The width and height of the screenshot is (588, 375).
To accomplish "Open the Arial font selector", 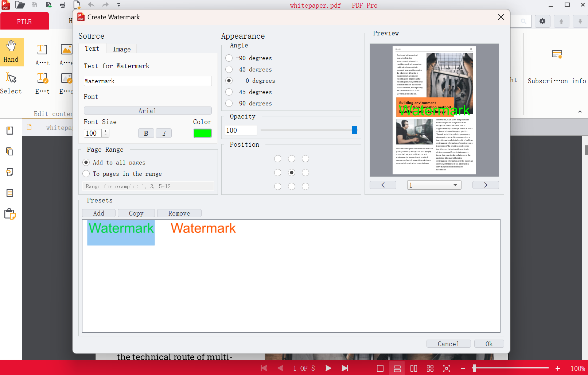I will point(147,110).
